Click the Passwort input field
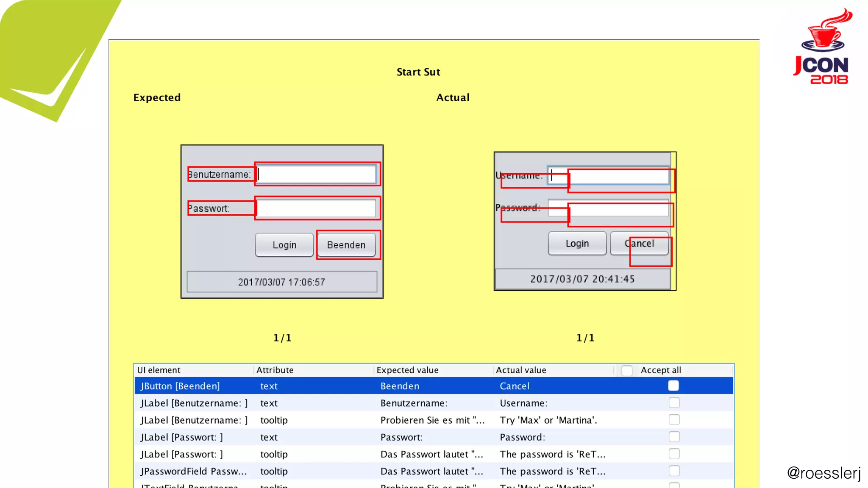Screen dimensions: 868x488 coord(316,208)
